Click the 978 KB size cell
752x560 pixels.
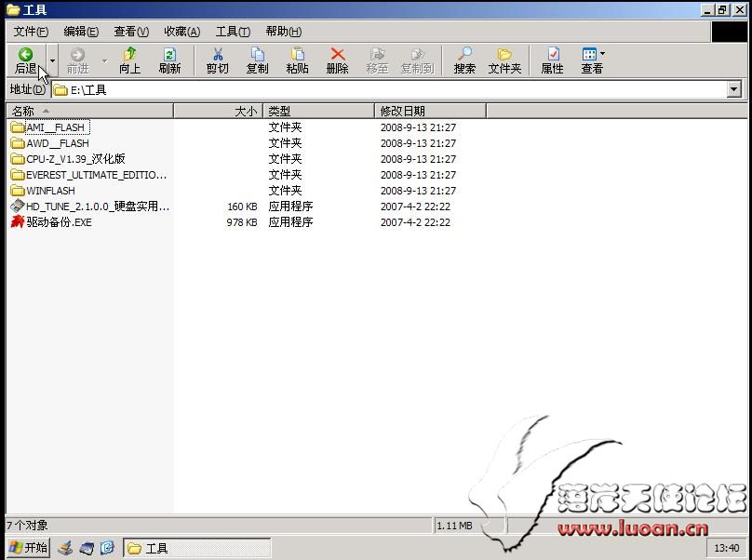[242, 222]
